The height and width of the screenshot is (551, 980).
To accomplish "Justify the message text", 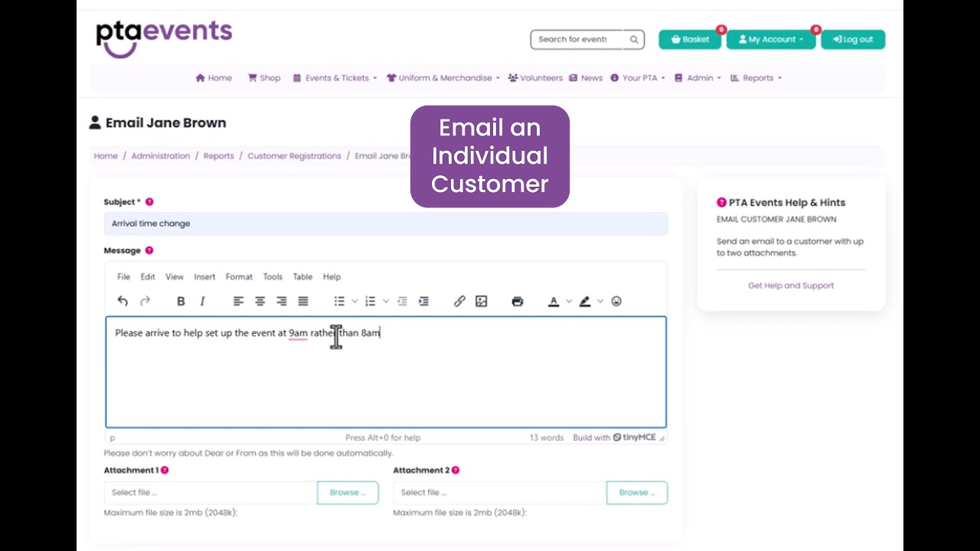I will point(303,302).
